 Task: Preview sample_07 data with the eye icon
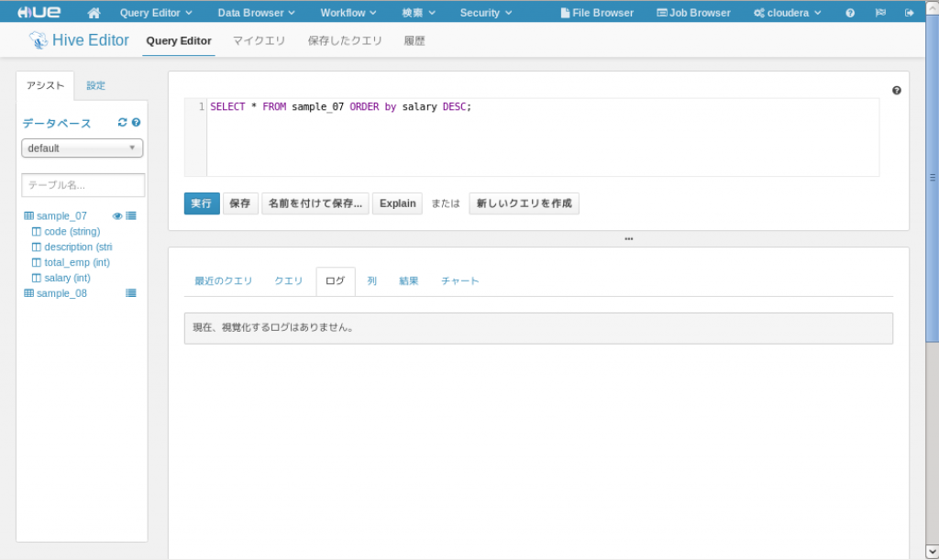(117, 216)
